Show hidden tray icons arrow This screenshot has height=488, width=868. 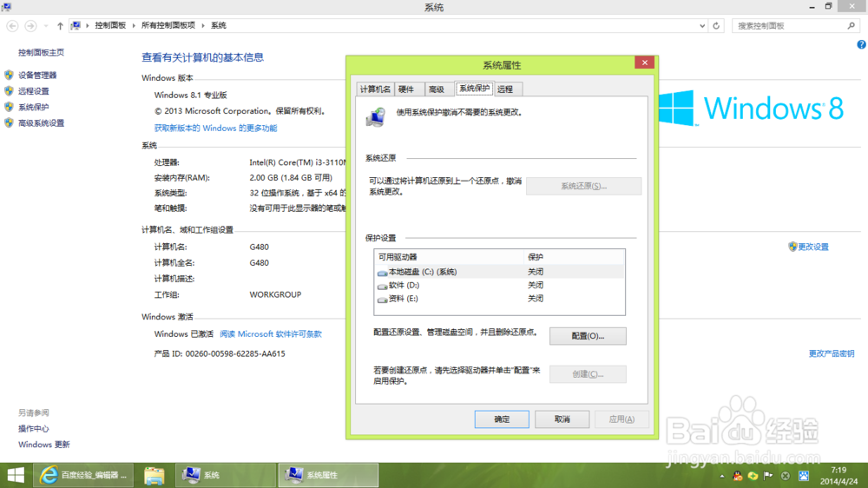(722, 476)
